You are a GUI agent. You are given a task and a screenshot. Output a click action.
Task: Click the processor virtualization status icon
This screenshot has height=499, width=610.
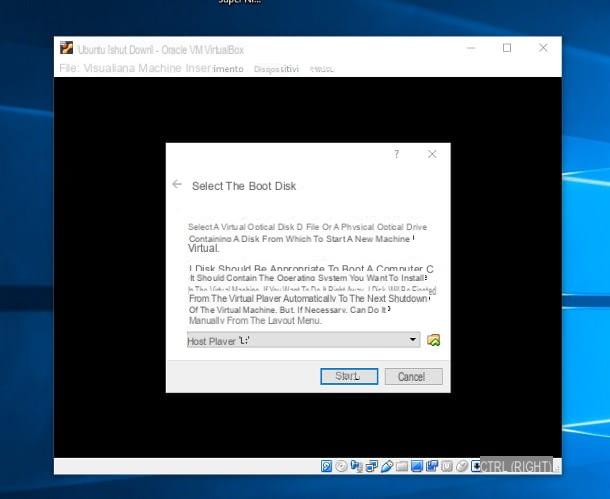(447, 466)
